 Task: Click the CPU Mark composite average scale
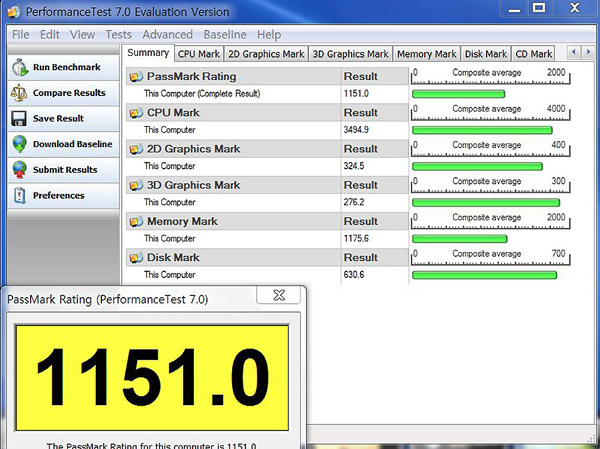tap(491, 113)
